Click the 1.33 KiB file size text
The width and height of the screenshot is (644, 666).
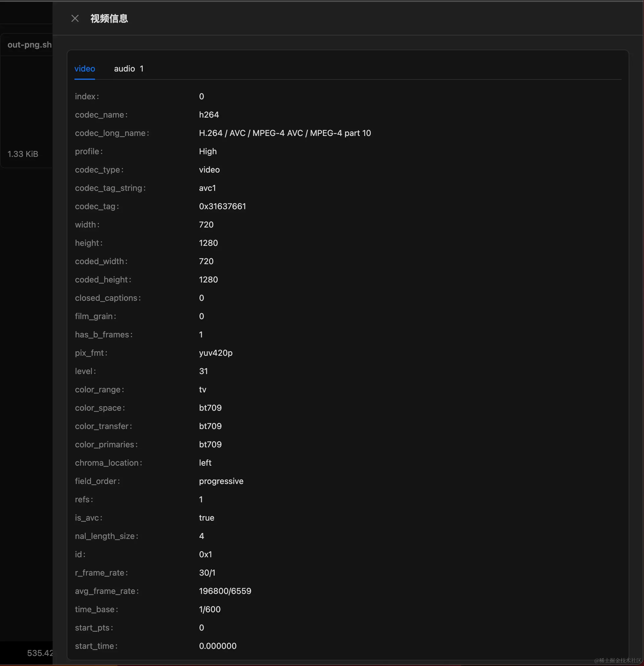pos(23,154)
